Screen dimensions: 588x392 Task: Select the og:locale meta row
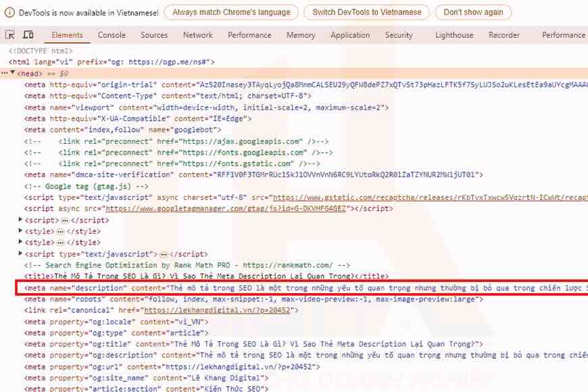coord(116,322)
